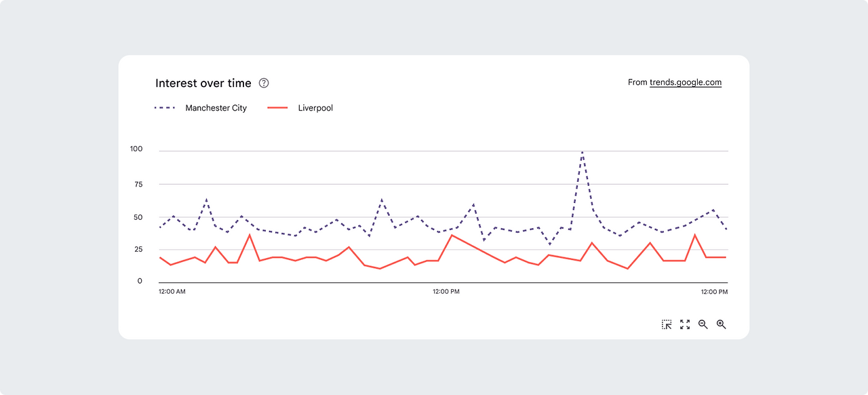Click the solid red Liverpool legend swatch
The height and width of the screenshot is (395, 868).
[278, 108]
